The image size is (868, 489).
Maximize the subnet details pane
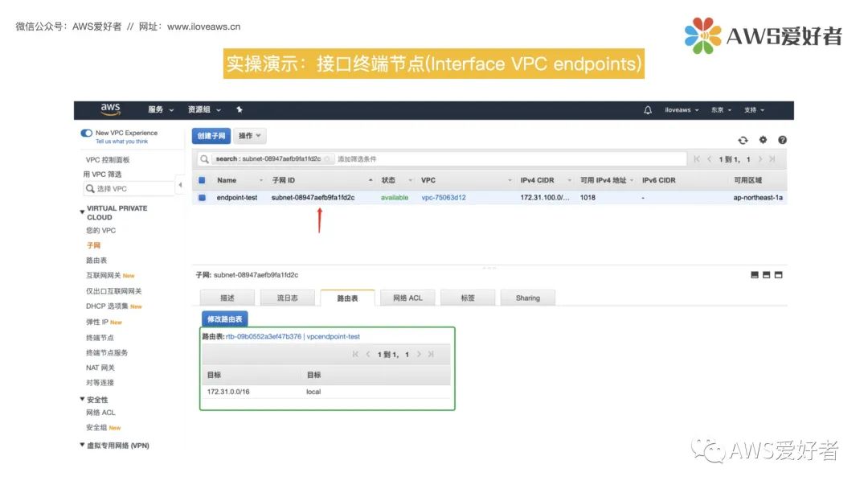click(778, 275)
